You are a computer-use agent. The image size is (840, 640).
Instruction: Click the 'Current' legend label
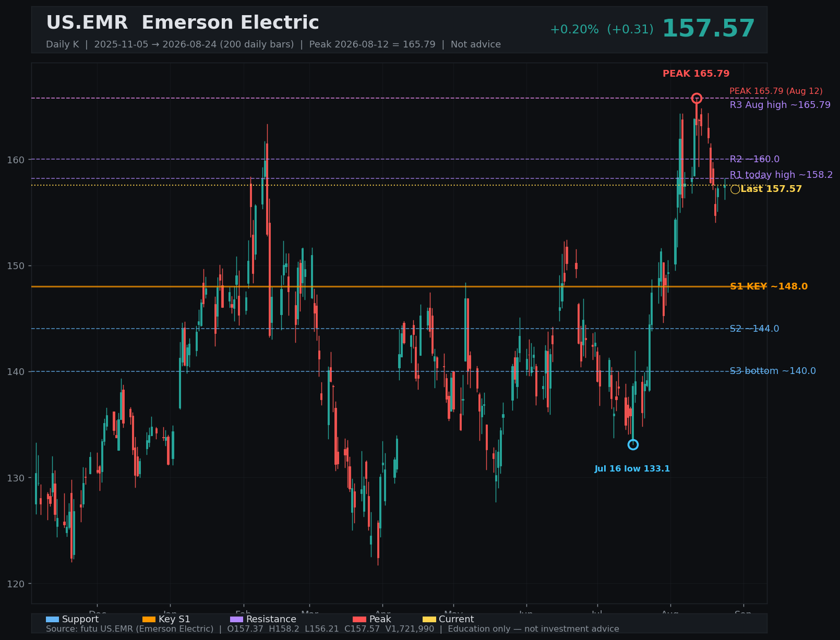point(457,619)
